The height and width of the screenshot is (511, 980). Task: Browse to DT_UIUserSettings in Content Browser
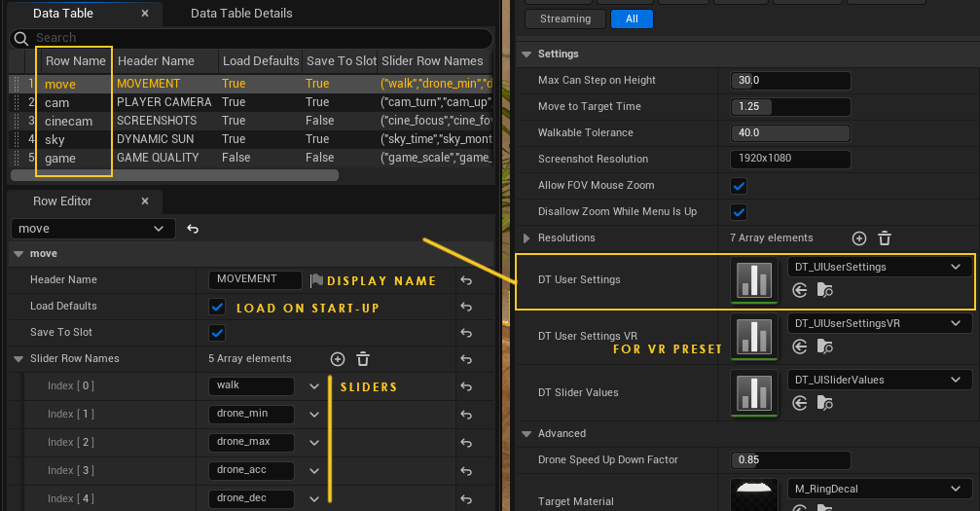pyautogui.click(x=825, y=290)
